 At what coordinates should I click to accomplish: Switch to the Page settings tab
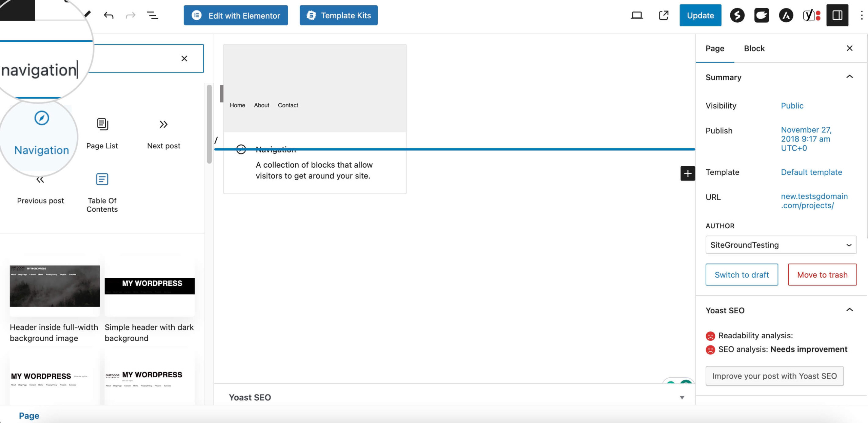click(x=715, y=48)
